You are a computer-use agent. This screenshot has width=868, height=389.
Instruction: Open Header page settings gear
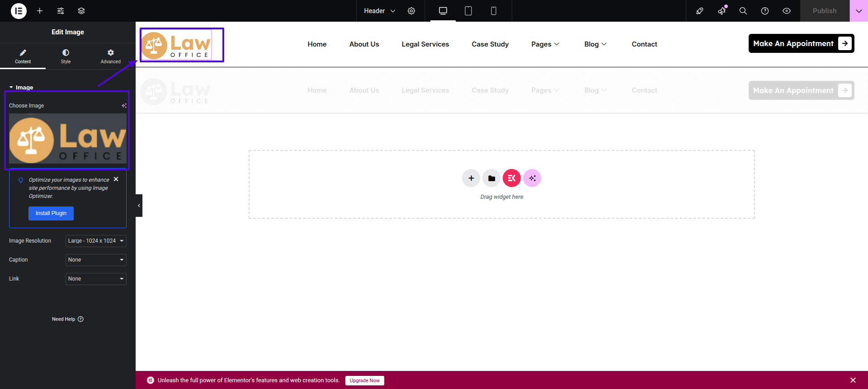click(x=411, y=11)
